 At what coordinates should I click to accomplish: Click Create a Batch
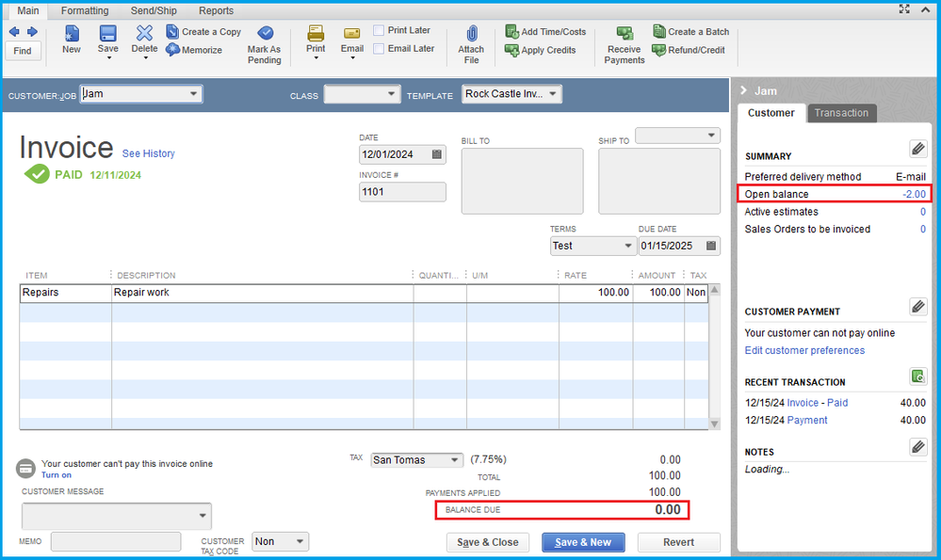[690, 32]
